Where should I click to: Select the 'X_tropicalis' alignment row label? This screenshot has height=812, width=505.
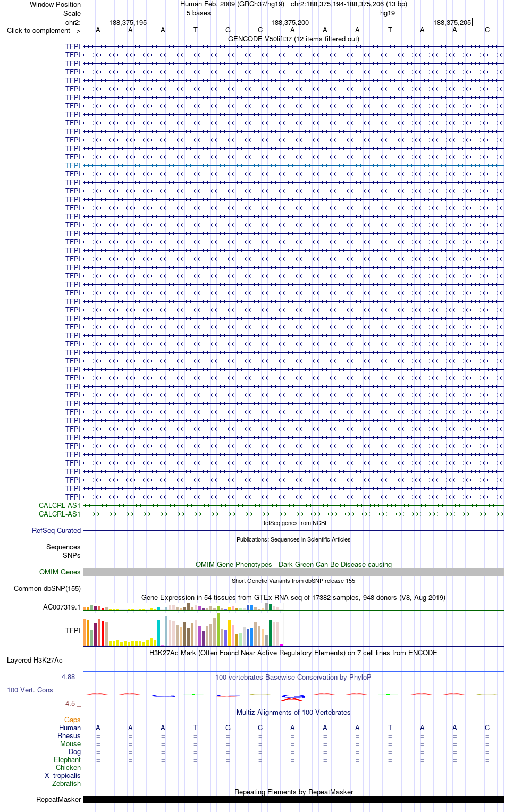pos(63,775)
